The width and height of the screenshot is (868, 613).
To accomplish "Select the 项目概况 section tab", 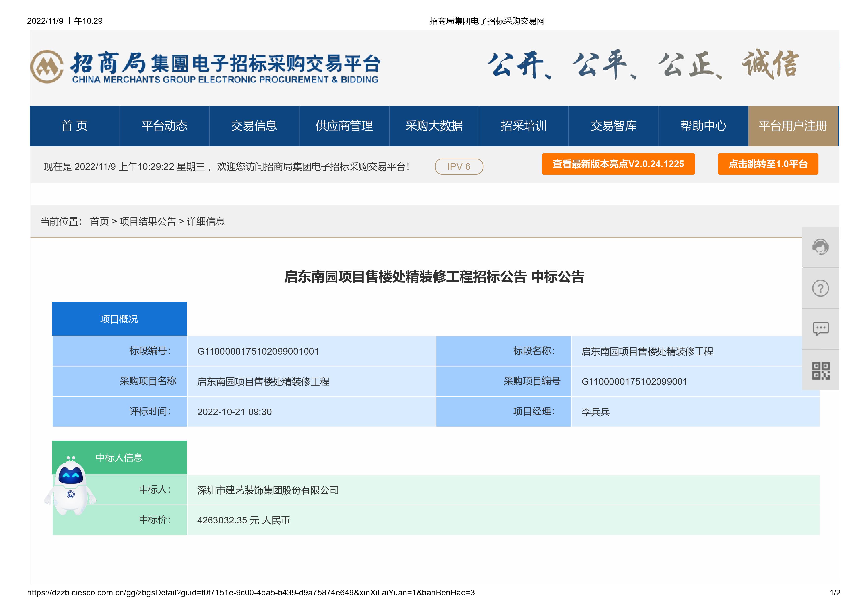I will click(x=119, y=319).
